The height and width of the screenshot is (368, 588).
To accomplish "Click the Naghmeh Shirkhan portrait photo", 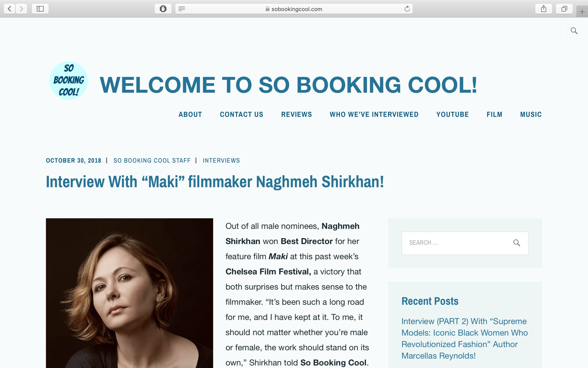I will pos(129,293).
